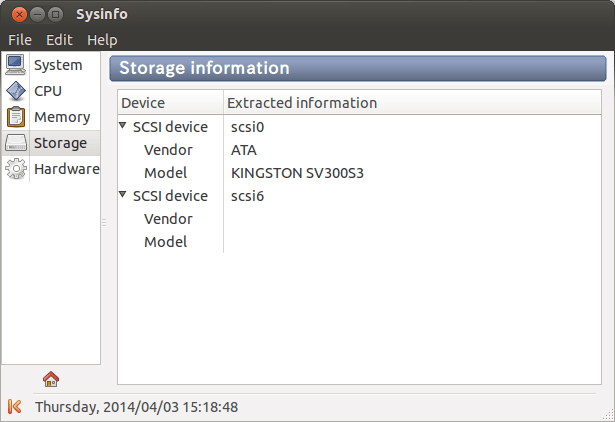Open the Edit menu

[59, 40]
